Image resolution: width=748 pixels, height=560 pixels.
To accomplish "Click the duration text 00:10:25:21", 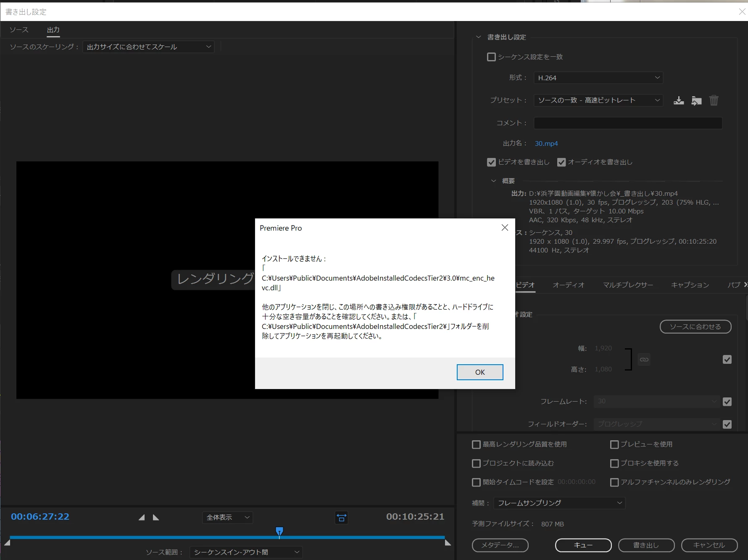I will pyautogui.click(x=415, y=517).
